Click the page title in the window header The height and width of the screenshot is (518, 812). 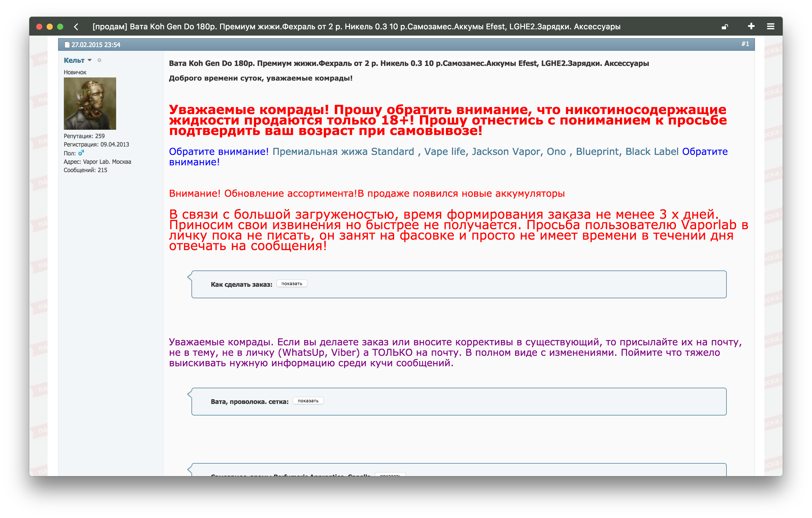357,27
